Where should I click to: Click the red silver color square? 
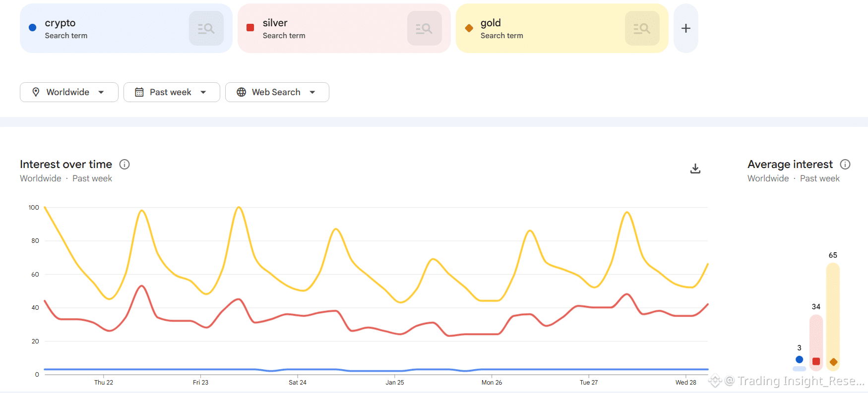coord(250,28)
